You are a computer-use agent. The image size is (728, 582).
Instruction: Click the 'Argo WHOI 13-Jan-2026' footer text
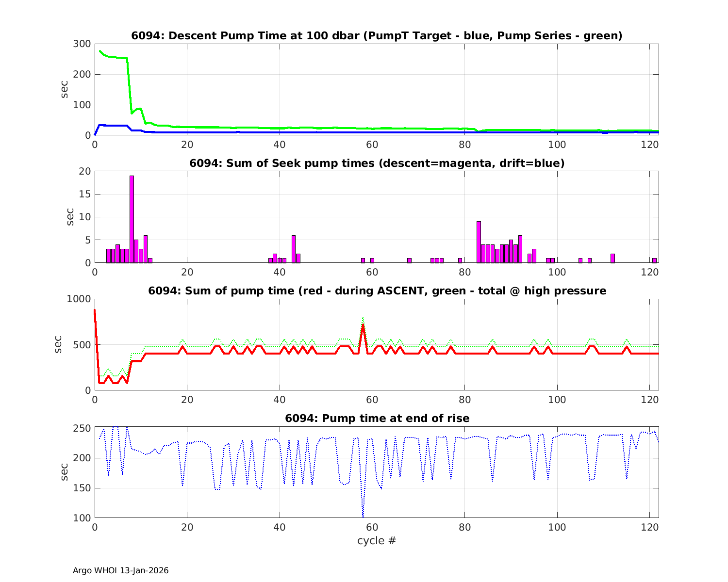tap(120, 570)
